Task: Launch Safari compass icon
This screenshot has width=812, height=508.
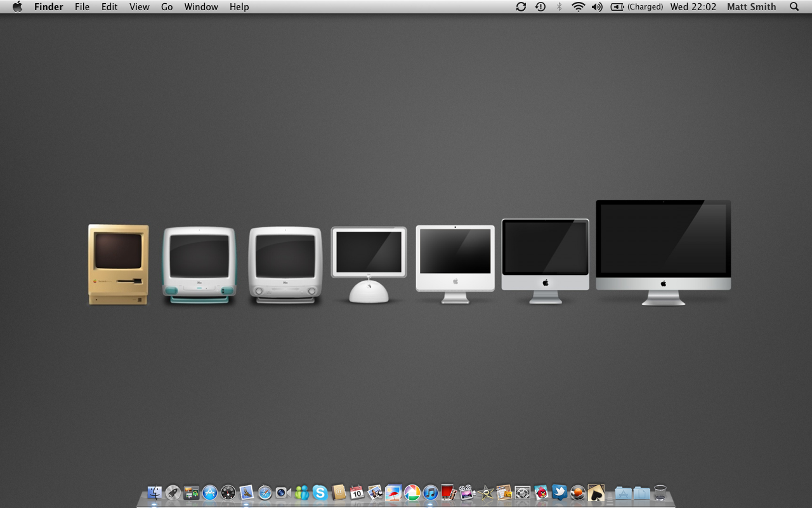Action: point(265,492)
